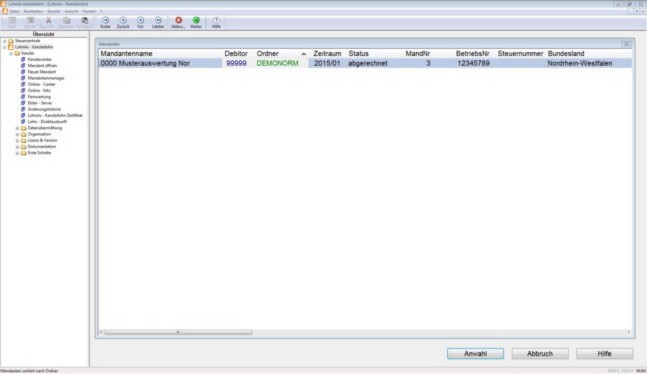
Task: Select Neuer Mandant in the tree
Action: pyautogui.click(x=42, y=72)
